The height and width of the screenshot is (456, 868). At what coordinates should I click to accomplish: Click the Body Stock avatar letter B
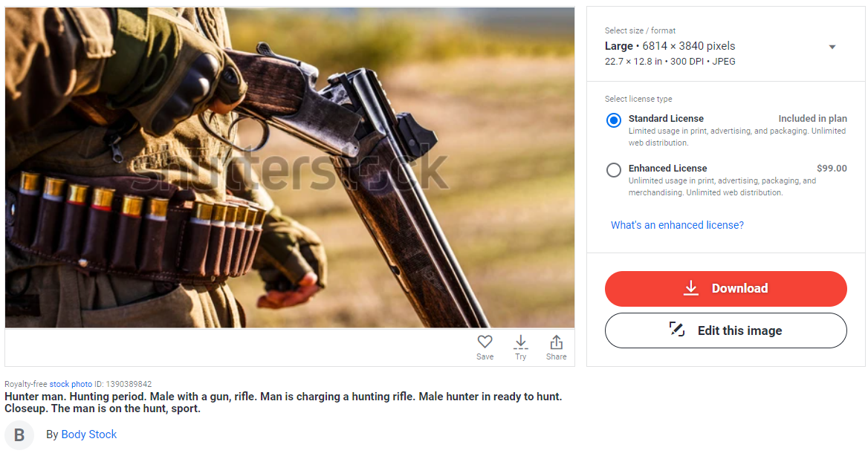click(x=19, y=435)
